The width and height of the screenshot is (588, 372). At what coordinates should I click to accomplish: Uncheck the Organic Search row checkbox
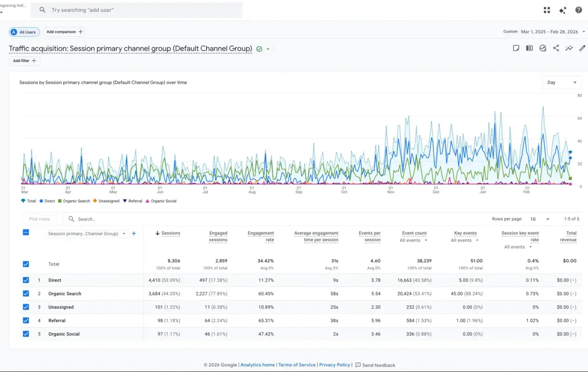click(x=26, y=294)
